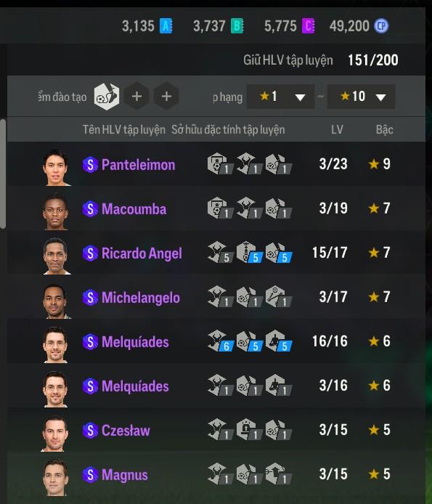Open the minimum star 1 rank dropdown

point(280,97)
